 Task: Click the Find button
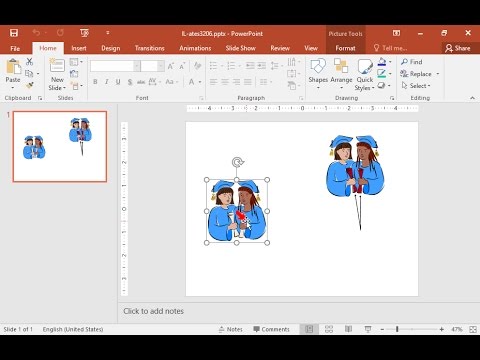[x=412, y=62]
